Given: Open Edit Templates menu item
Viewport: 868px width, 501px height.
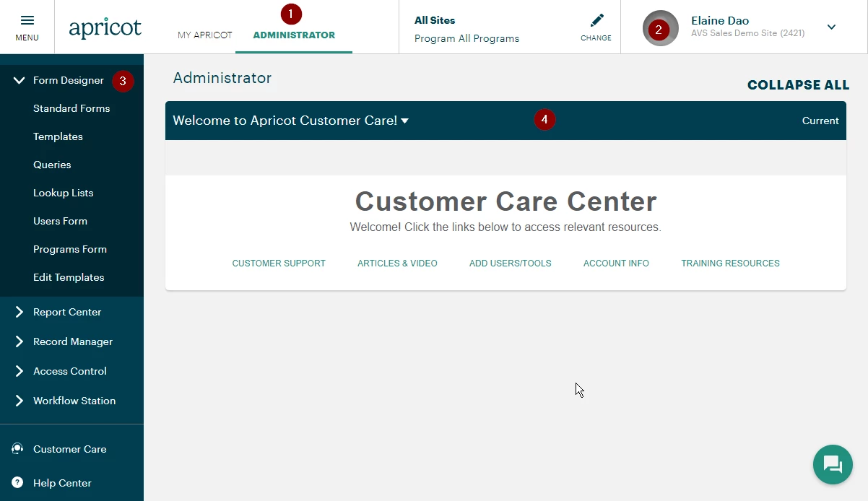Looking at the screenshot, I should 69,277.
